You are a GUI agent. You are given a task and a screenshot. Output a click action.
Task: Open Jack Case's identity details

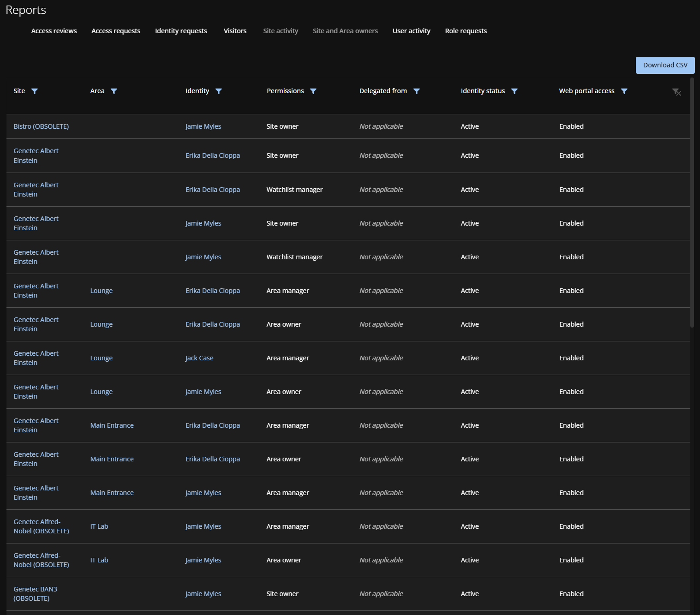(199, 358)
